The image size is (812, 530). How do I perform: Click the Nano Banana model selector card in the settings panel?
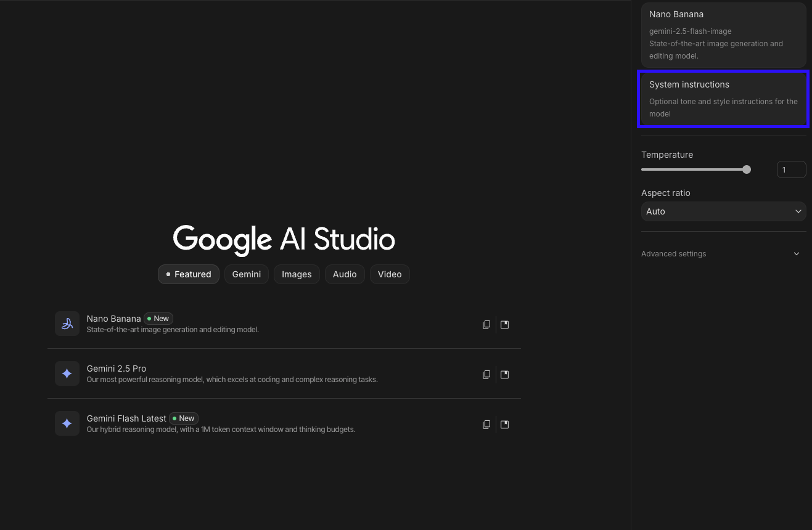724,35
